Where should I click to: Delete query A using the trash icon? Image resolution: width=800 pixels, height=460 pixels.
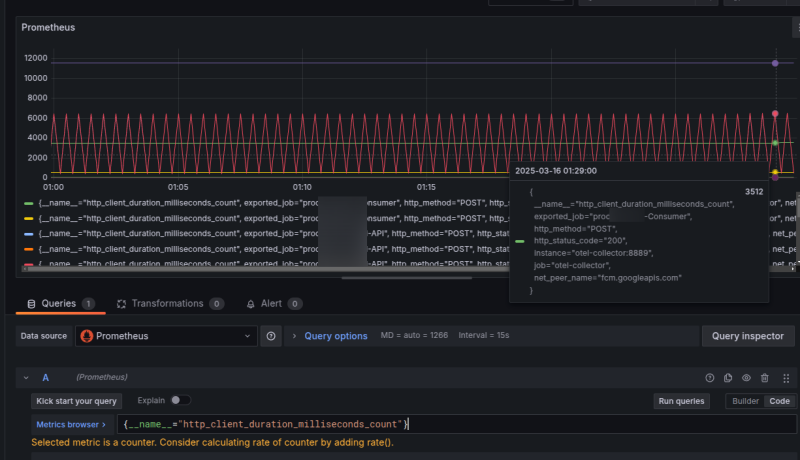765,378
